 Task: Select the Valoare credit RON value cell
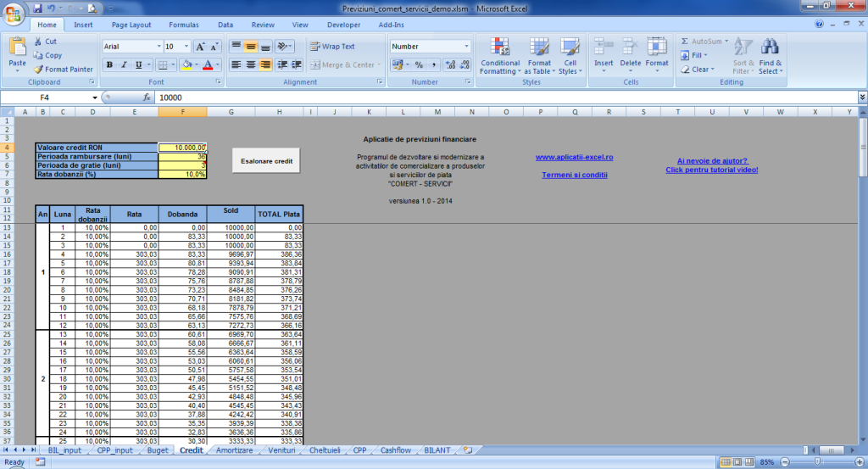tap(182, 148)
